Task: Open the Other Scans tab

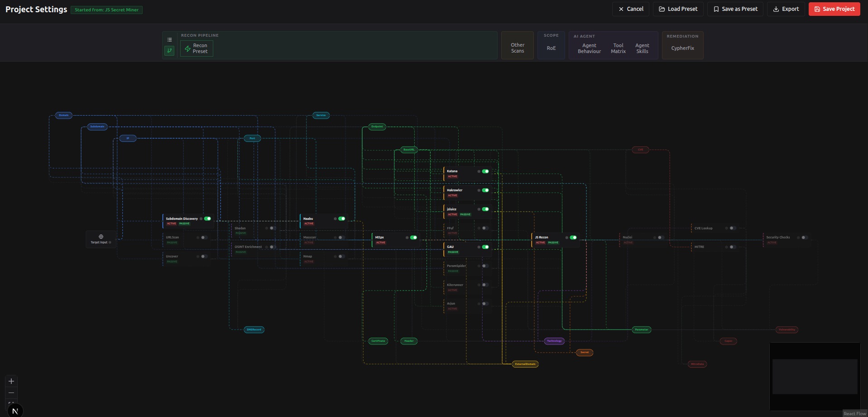Action: click(518, 48)
